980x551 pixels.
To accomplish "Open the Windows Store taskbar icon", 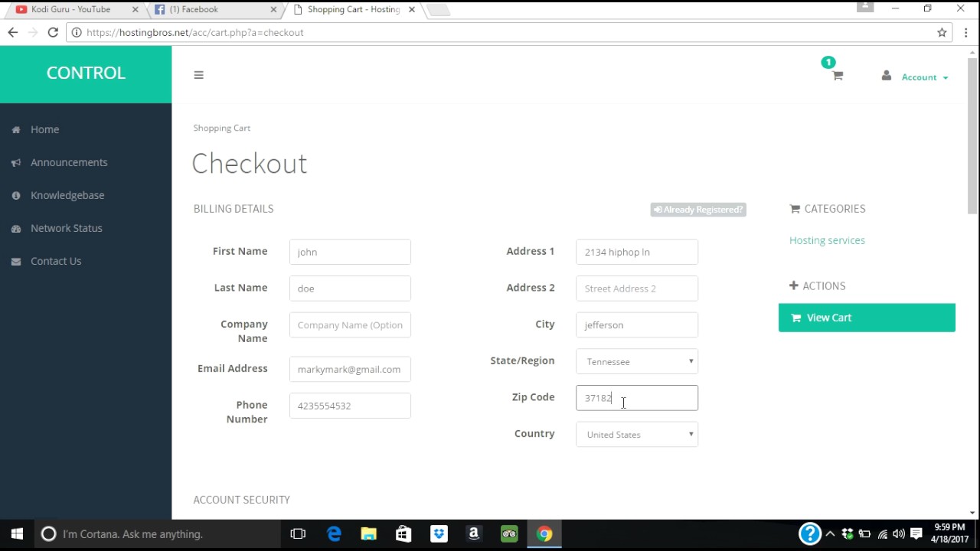I will [x=403, y=534].
